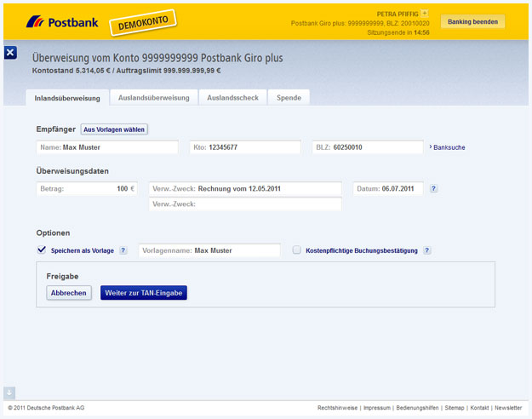Viewport: 532px width, 419px height.
Task: Open Bedienungshilfen footer link
Action: pos(417,408)
